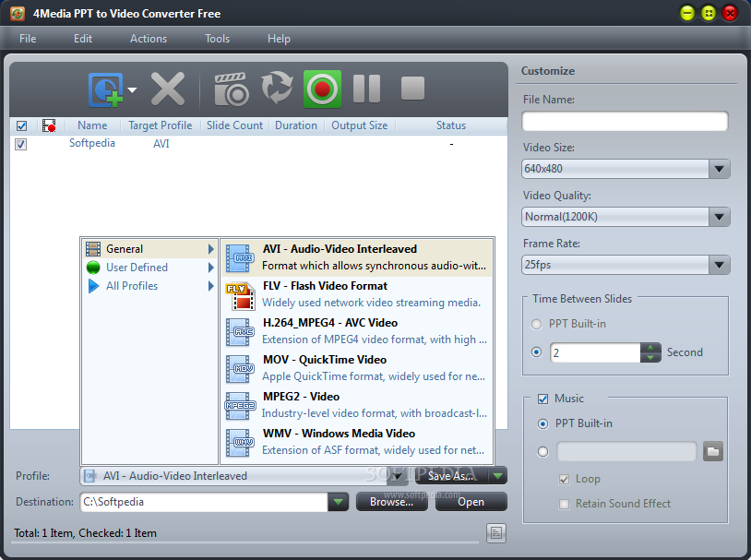Viewport: 751px width, 560px height.
Task: Click the MOV QuickTime film icon
Action: coord(240,369)
